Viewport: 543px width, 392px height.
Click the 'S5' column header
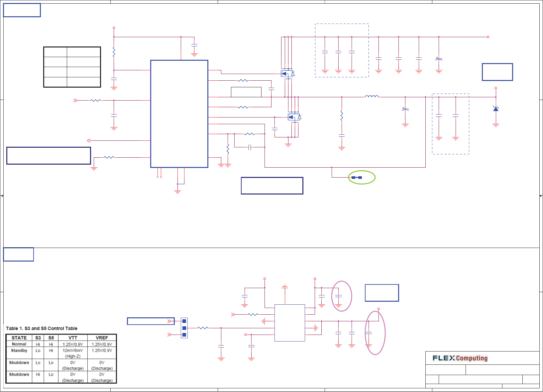click(51, 338)
